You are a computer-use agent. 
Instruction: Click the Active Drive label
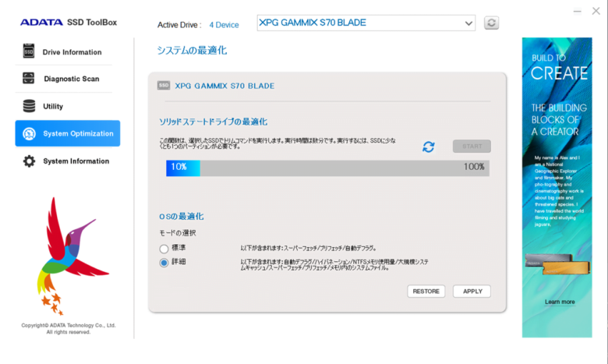179,25
